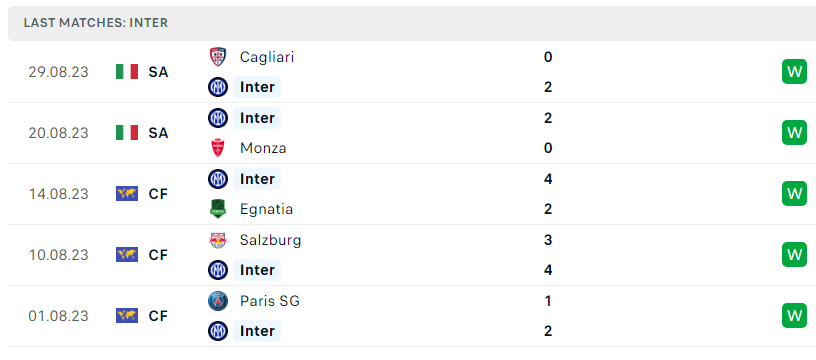Select the Salzburg team name
The image size is (816, 360).
click(x=270, y=240)
